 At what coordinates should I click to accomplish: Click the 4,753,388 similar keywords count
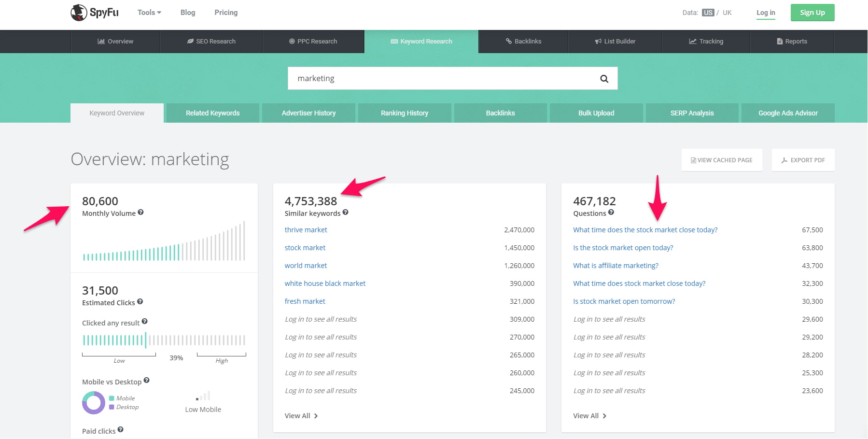[311, 201]
